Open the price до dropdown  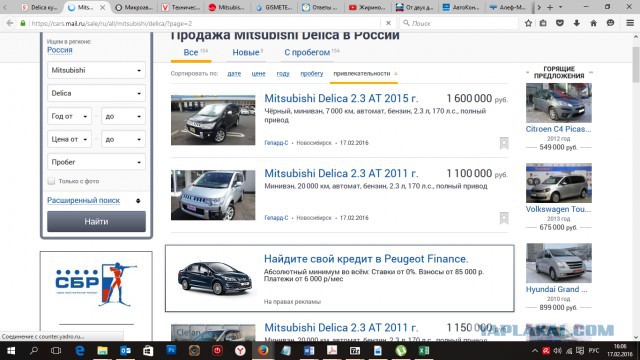123,139
